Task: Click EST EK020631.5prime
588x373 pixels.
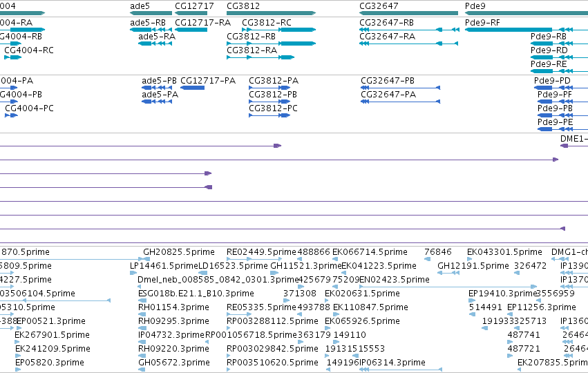Action: 328,300
